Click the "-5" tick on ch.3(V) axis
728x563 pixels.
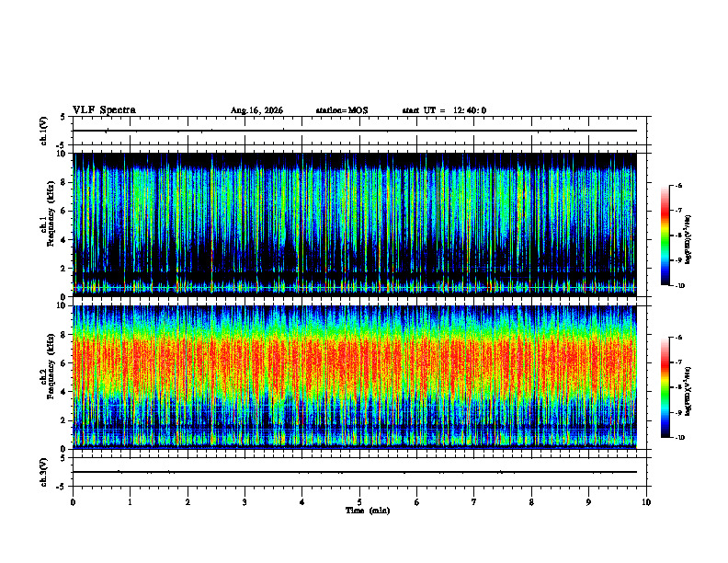point(61,487)
